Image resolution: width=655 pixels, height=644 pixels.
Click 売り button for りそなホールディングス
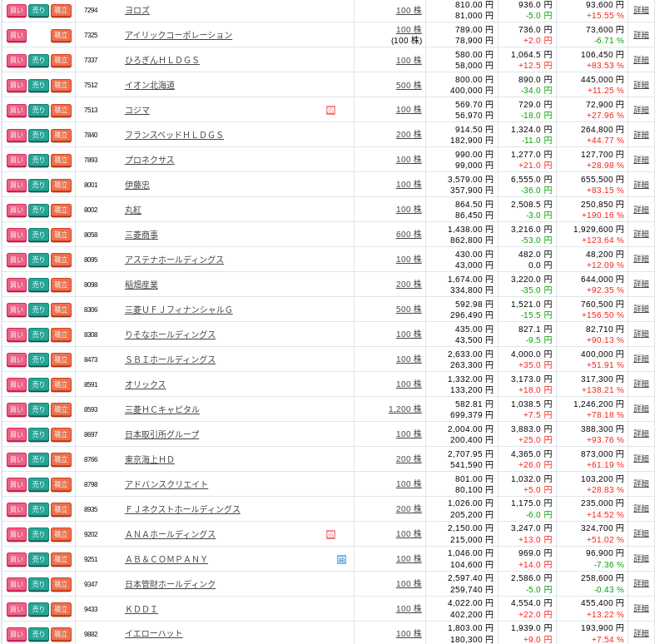tap(38, 335)
